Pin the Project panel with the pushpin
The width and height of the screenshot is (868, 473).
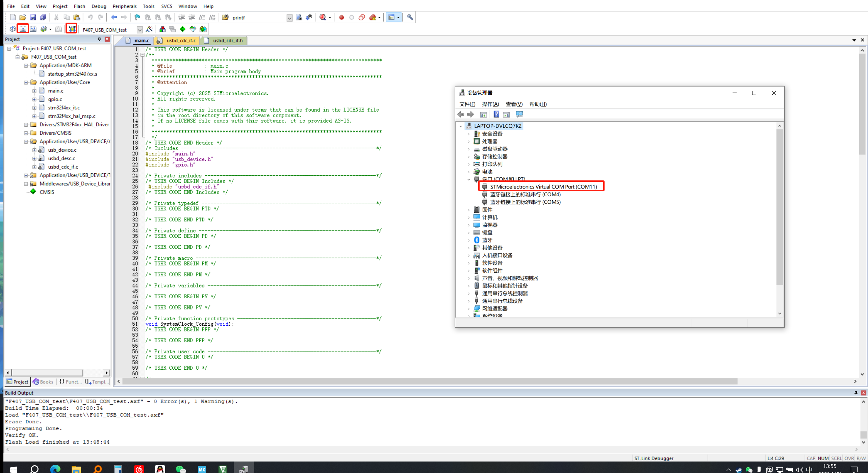99,39
